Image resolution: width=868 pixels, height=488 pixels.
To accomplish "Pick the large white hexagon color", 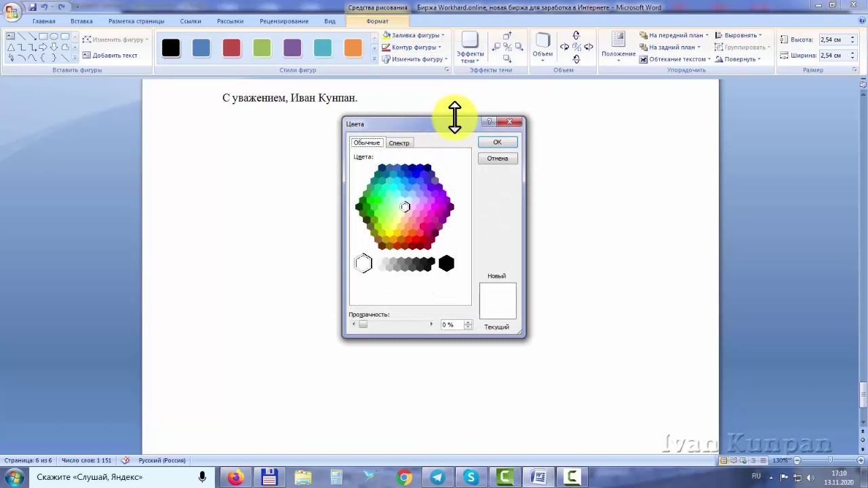I will coord(363,264).
